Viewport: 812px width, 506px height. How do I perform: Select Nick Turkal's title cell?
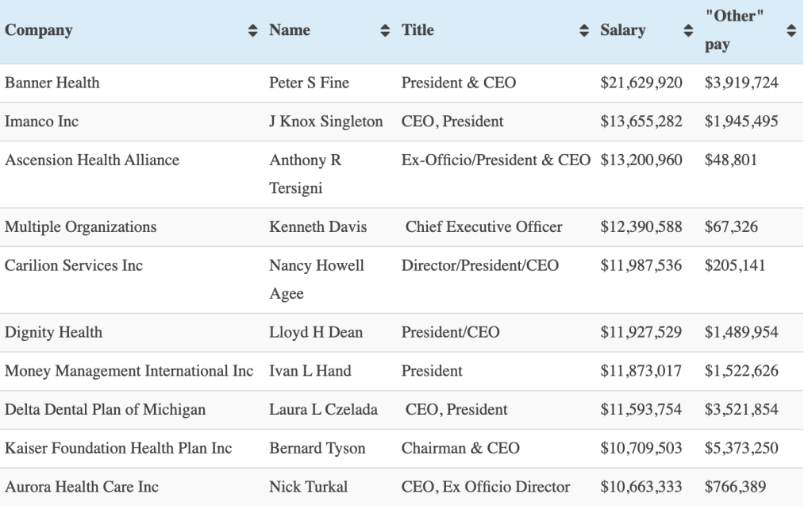(x=485, y=487)
